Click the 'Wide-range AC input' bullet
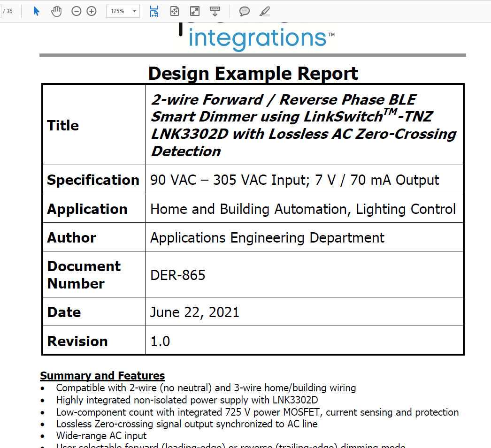This screenshot has height=448, width=491. coord(101,436)
